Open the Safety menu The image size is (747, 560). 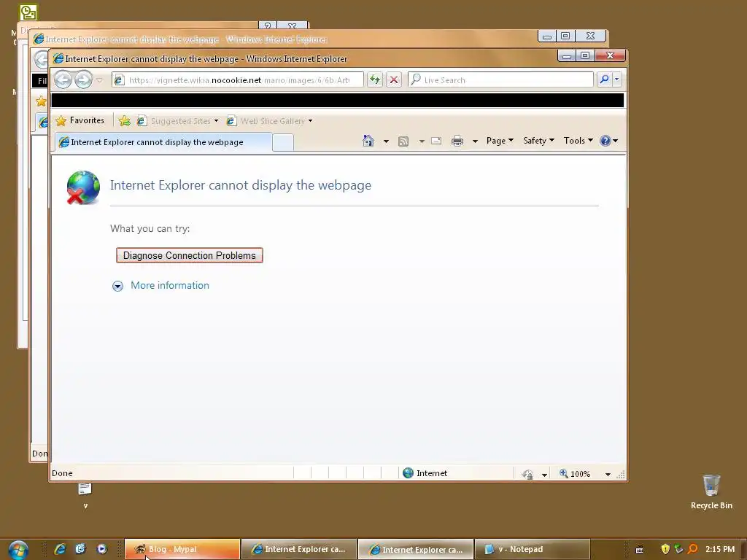539,141
